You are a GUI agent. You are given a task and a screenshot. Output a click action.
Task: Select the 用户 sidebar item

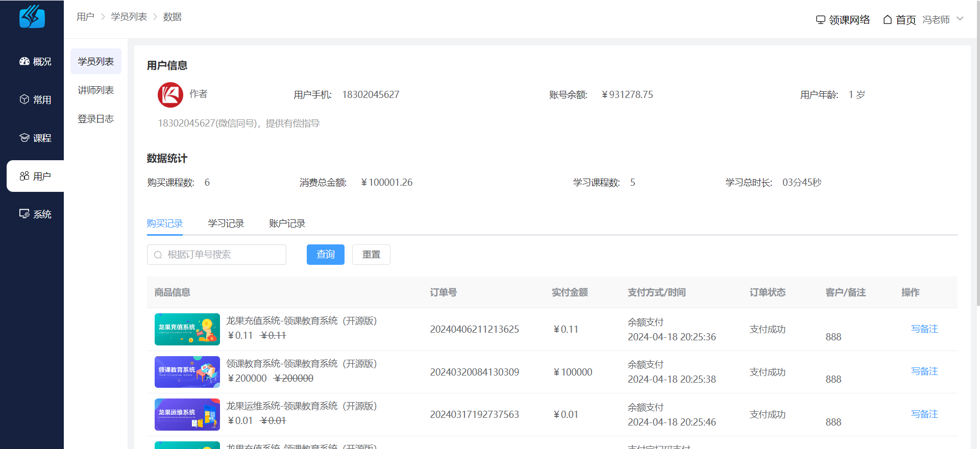point(35,176)
